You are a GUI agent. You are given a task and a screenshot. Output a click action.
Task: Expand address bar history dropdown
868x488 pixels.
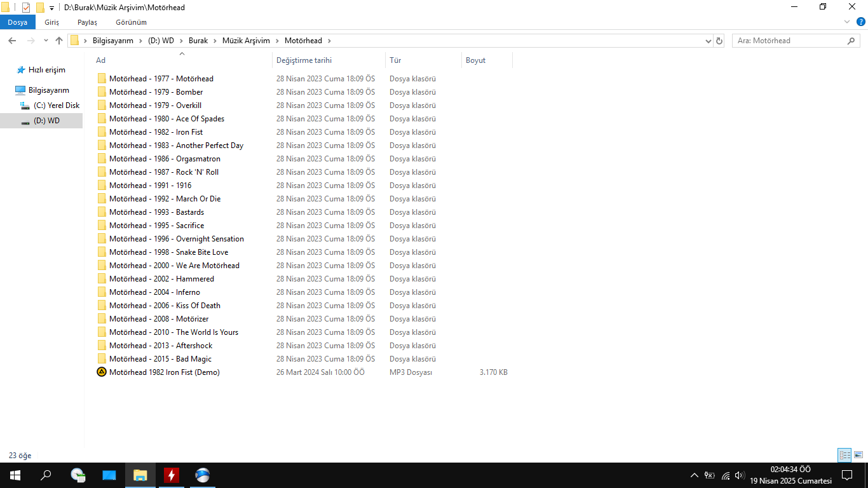[x=709, y=41]
